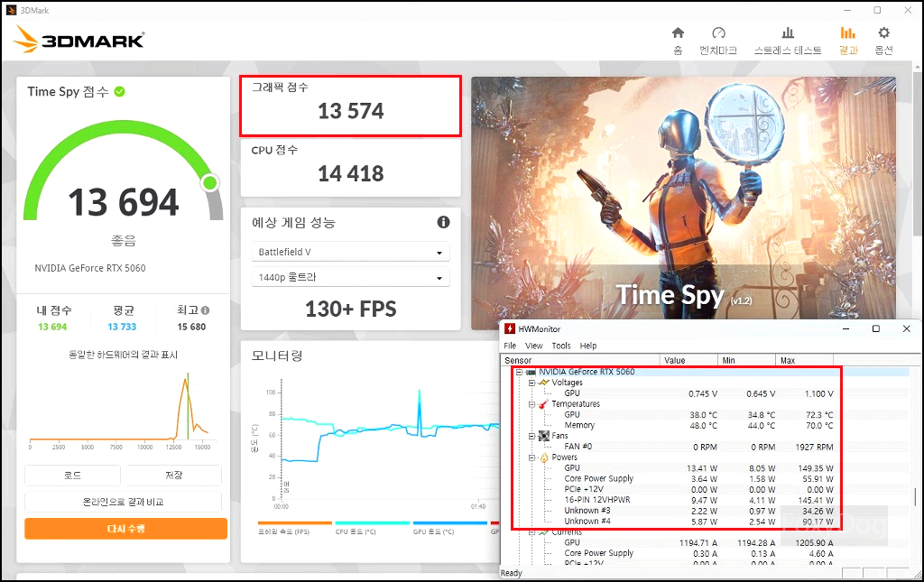This screenshot has height=582, width=924.
Task: Click the orange 프레임 속도 (FPS) legend swatch
Action: [x=295, y=523]
